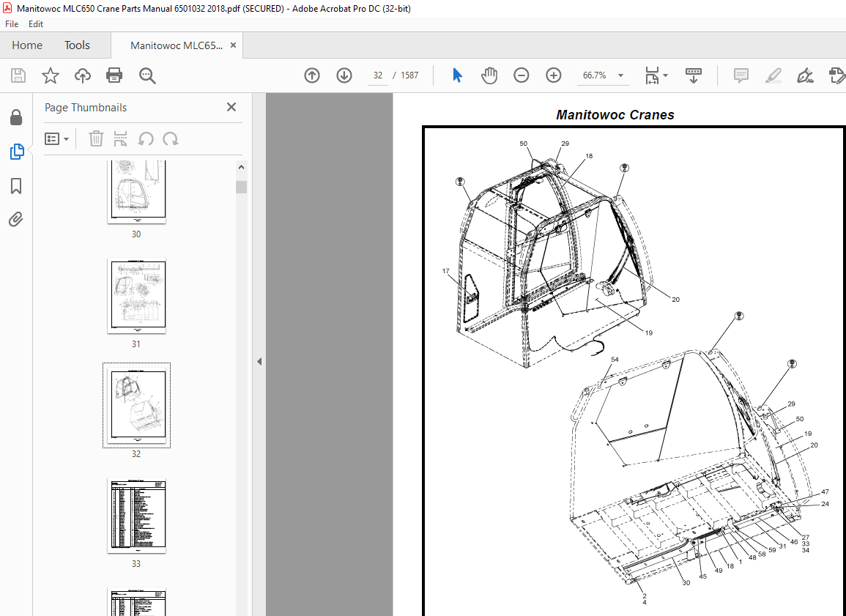This screenshot has height=616, width=846.
Task: Delete selected page thumbnails trash icon
Action: [96, 138]
